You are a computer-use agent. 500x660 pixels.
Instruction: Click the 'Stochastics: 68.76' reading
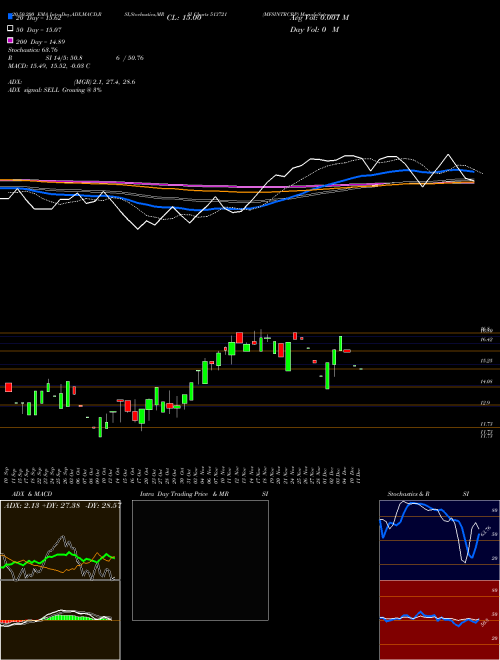(32, 50)
